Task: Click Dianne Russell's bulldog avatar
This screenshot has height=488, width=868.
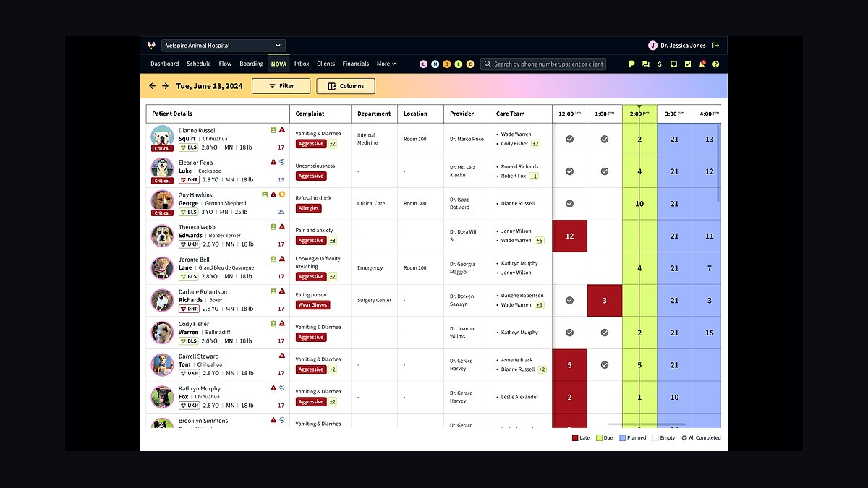Action: pyautogui.click(x=162, y=136)
